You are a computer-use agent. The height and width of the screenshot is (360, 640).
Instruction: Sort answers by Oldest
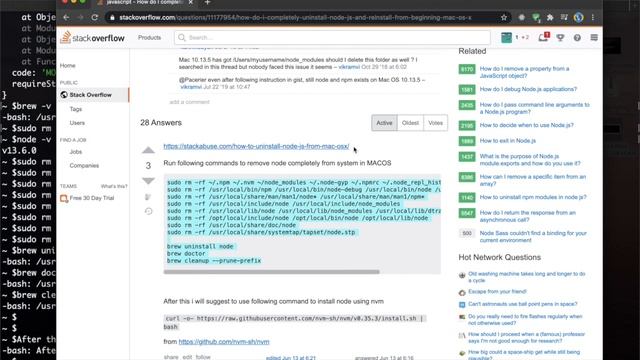click(410, 123)
